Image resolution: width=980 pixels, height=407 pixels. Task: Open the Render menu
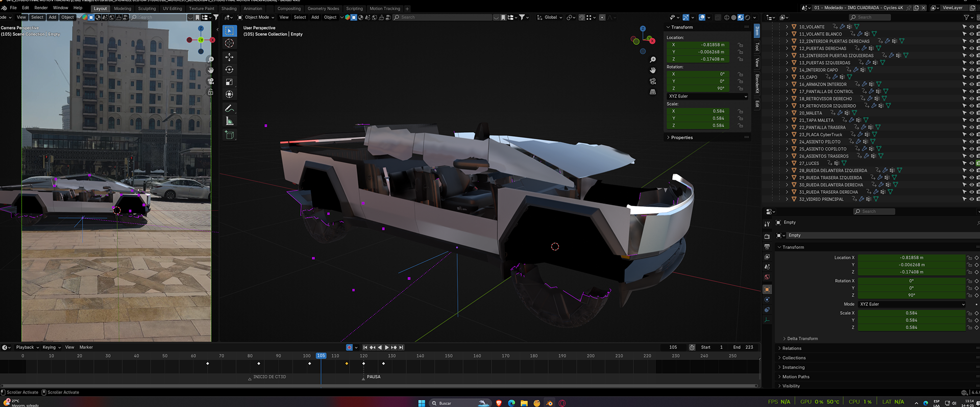click(x=41, y=8)
